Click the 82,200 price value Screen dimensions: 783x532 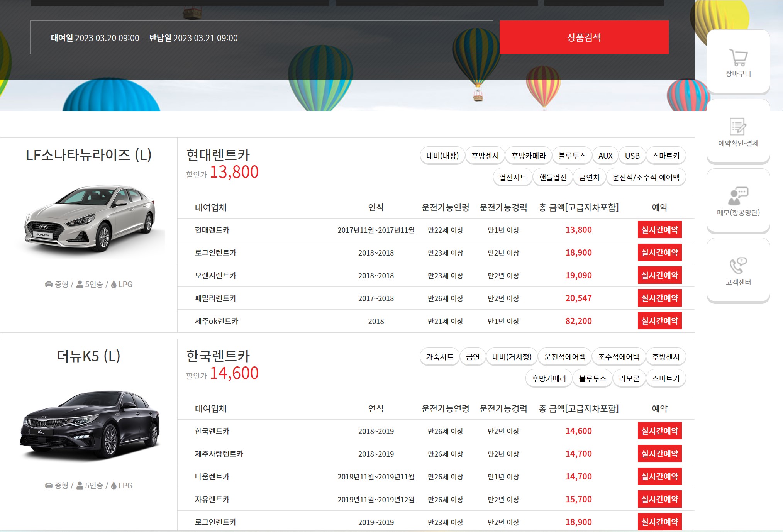(578, 321)
